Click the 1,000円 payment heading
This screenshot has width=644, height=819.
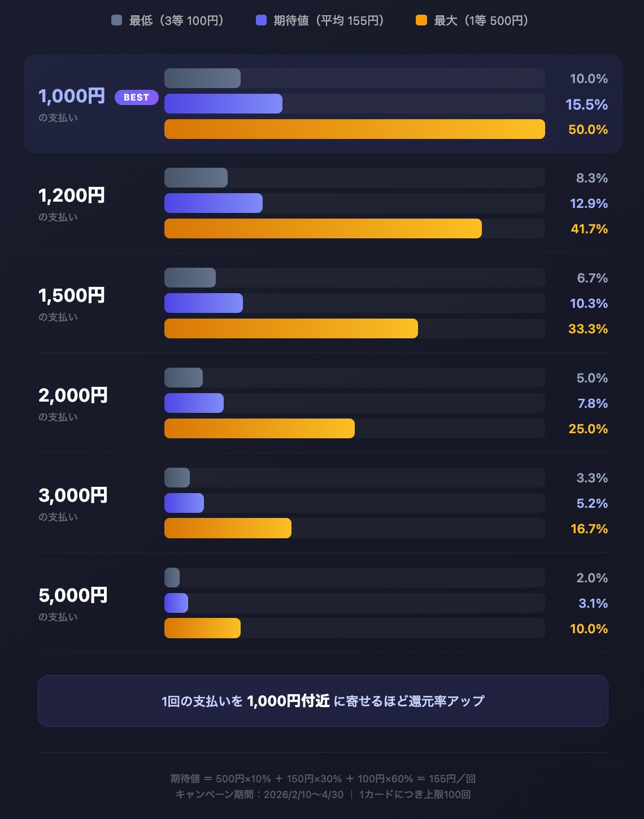pyautogui.click(x=72, y=96)
